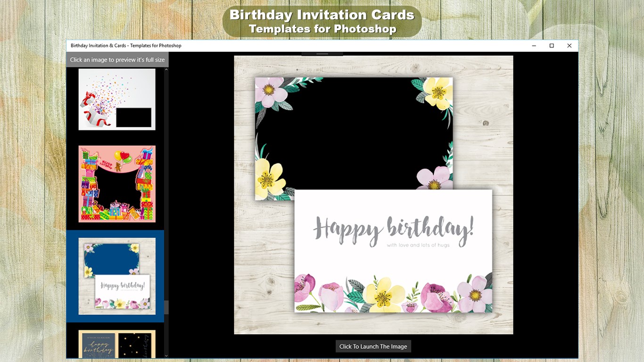The width and height of the screenshot is (644, 362).
Task: Minimize the Birthday Invitation window
Action: (534, 46)
